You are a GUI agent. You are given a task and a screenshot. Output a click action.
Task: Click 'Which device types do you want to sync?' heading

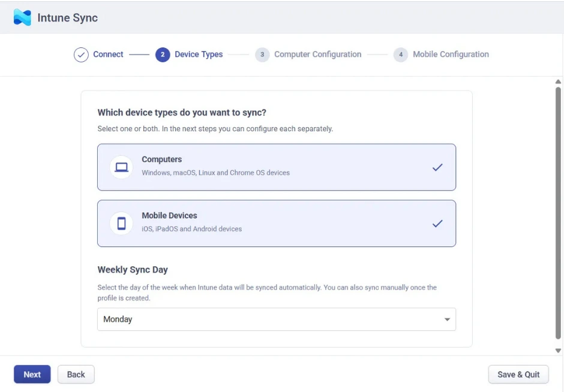tap(182, 113)
